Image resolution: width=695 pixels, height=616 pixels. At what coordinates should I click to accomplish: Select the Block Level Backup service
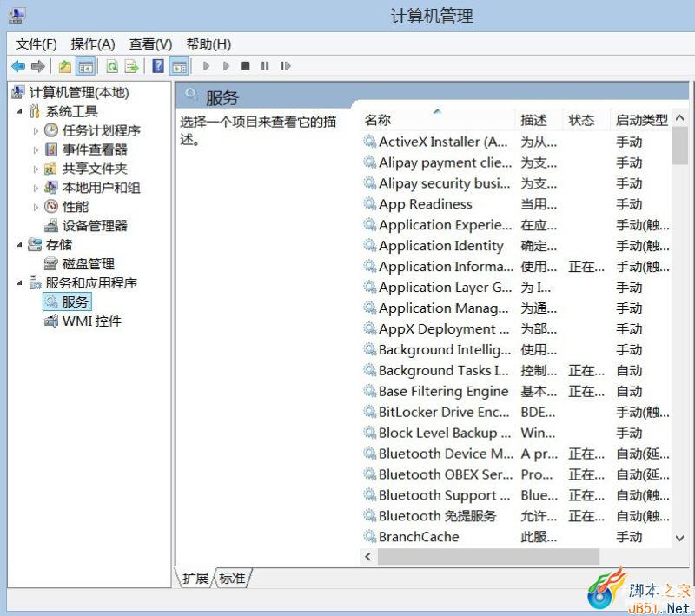point(516,434)
